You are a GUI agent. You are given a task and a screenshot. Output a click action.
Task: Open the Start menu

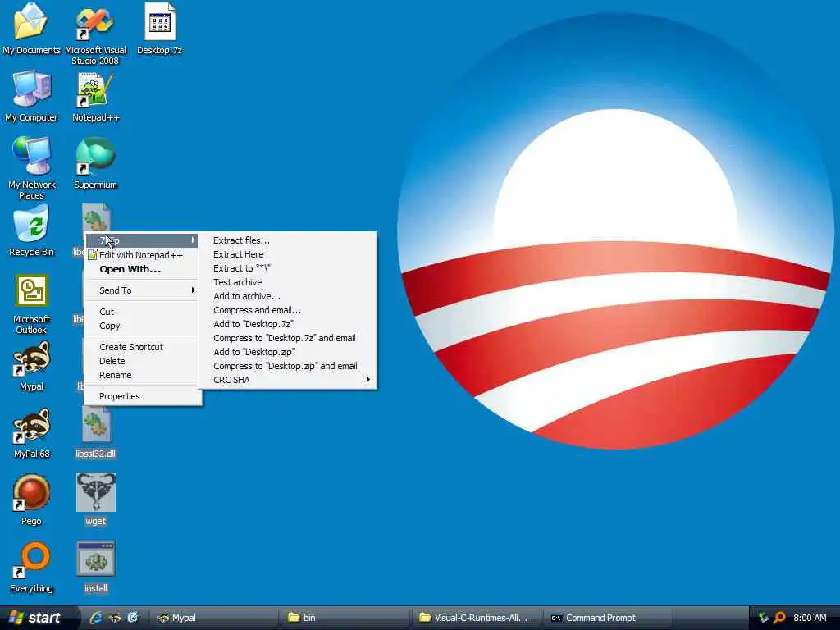(x=35, y=618)
